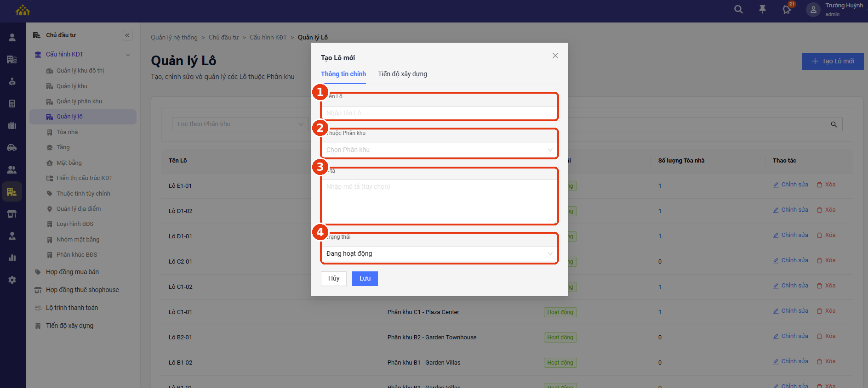Collapse the Cấu hình KĐT menu chevron
The image size is (868, 388).
point(128,55)
